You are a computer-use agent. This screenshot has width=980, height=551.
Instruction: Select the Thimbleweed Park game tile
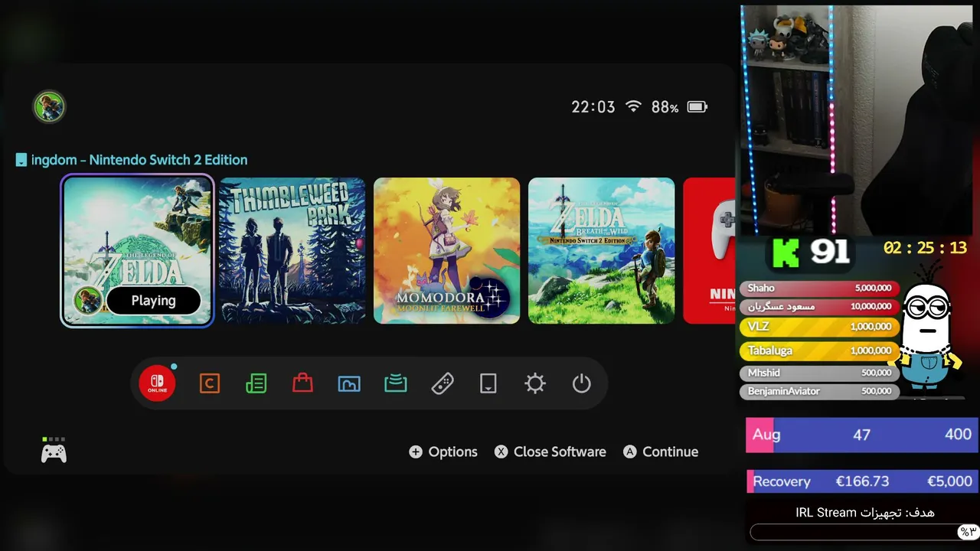tap(292, 251)
